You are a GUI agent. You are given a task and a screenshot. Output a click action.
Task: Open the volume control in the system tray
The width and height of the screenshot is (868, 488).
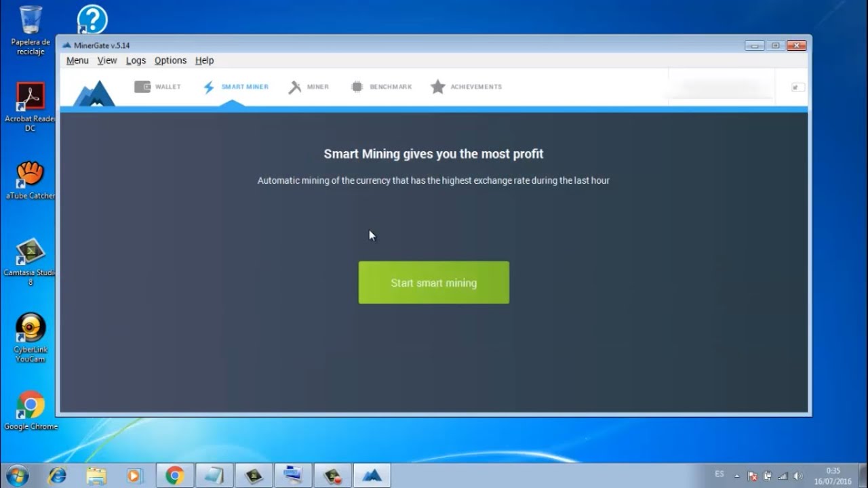pyautogui.click(x=798, y=476)
